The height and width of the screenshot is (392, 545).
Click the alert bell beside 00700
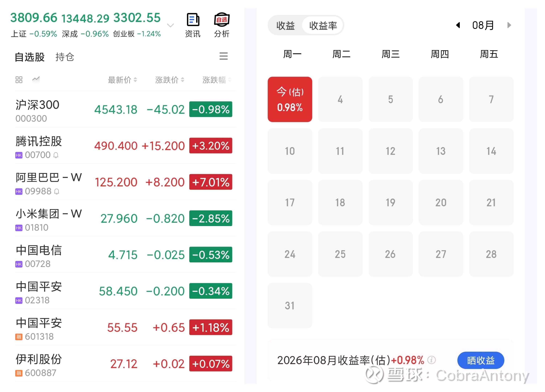coord(56,155)
